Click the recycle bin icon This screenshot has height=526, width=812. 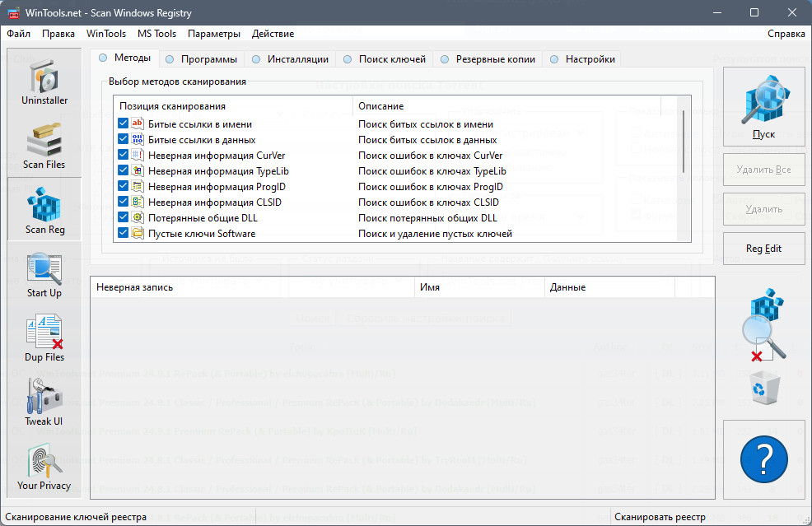point(764,388)
